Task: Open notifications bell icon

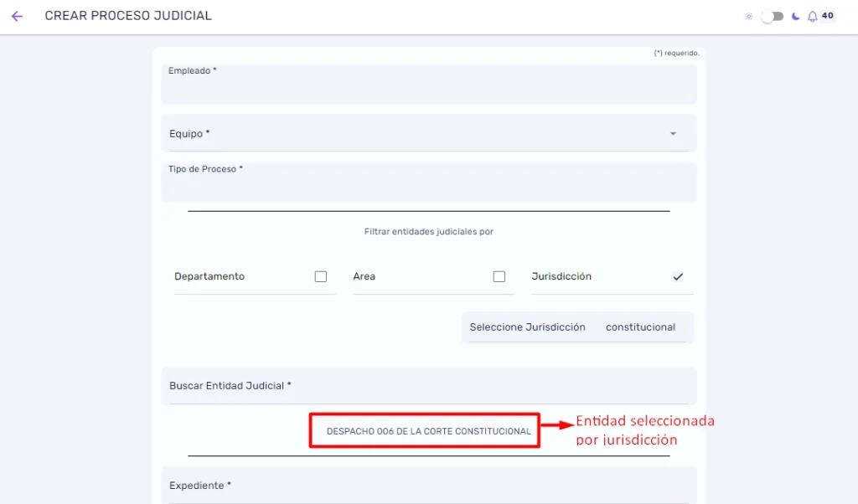Action: 813,17
